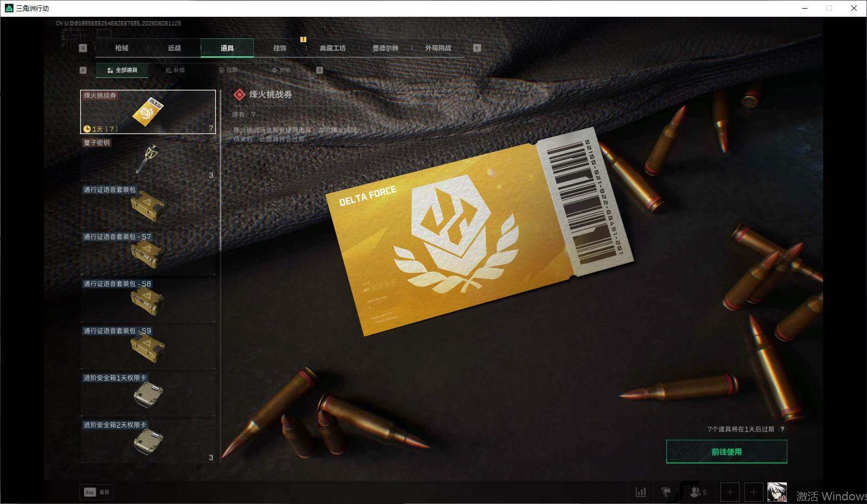The height and width of the screenshot is (504, 867).
Task: Select the 道具 items tab
Action: tap(227, 48)
